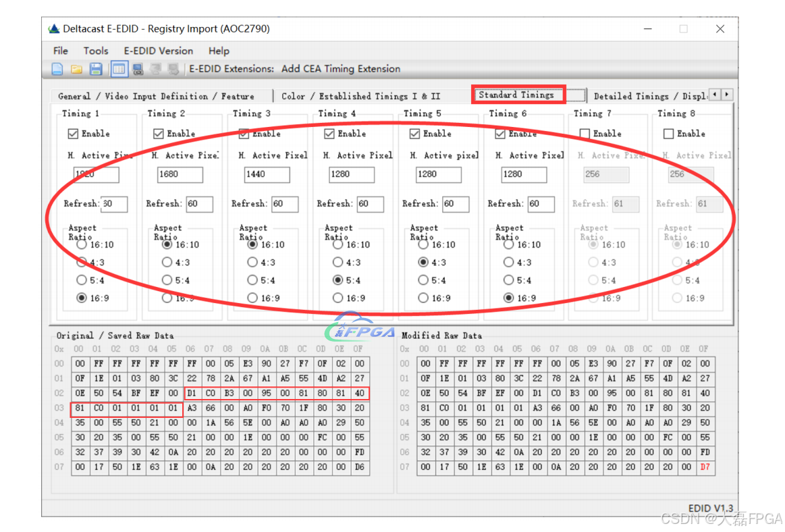785x532 pixels.
Task: Click Add CEA Timing Extension
Action: pyautogui.click(x=341, y=69)
